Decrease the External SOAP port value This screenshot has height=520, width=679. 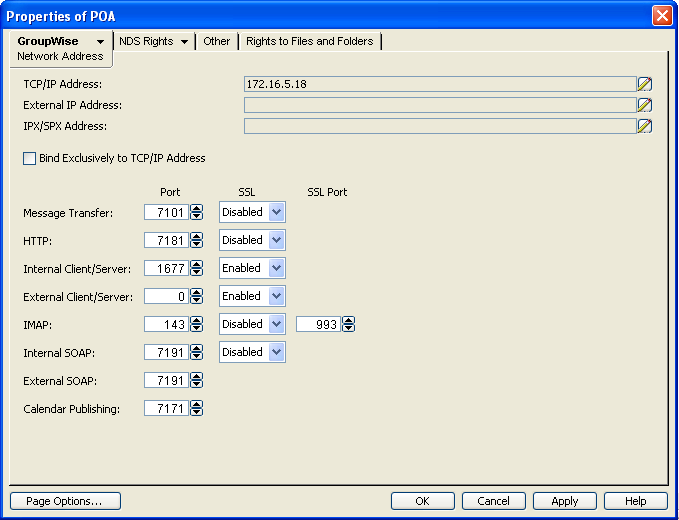click(x=197, y=384)
